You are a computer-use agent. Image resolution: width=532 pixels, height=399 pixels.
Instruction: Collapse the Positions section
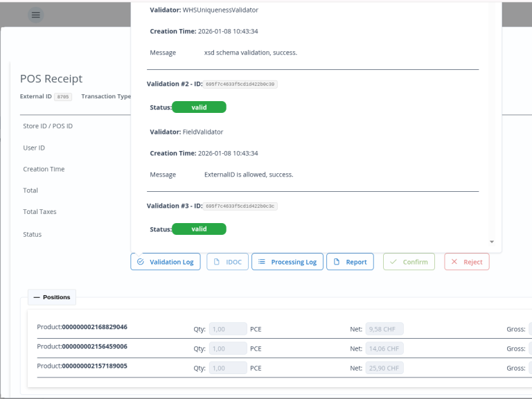click(x=37, y=297)
